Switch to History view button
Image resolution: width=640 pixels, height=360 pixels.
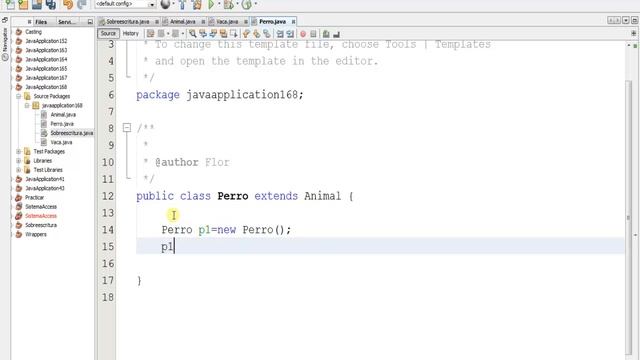pos(131,33)
